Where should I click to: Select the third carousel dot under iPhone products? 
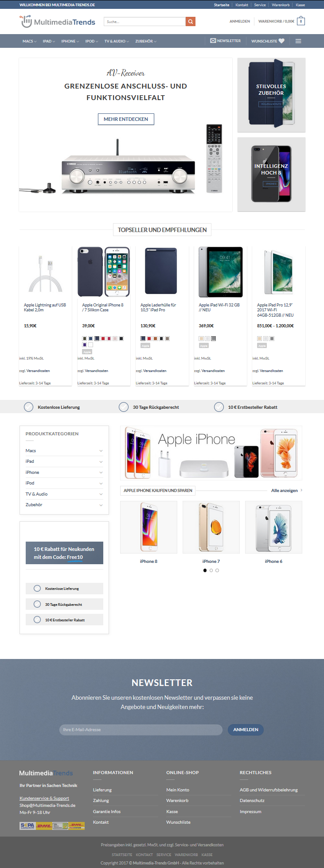click(x=217, y=570)
